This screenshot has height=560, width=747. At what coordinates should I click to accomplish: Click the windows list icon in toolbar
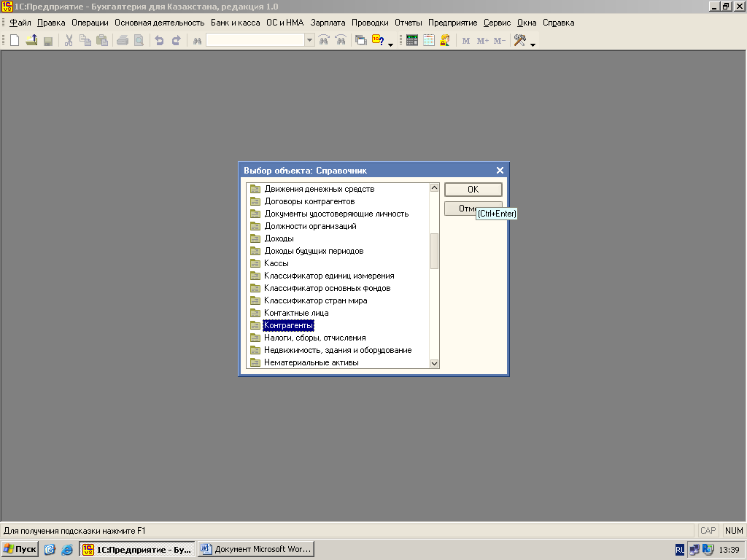(x=361, y=41)
